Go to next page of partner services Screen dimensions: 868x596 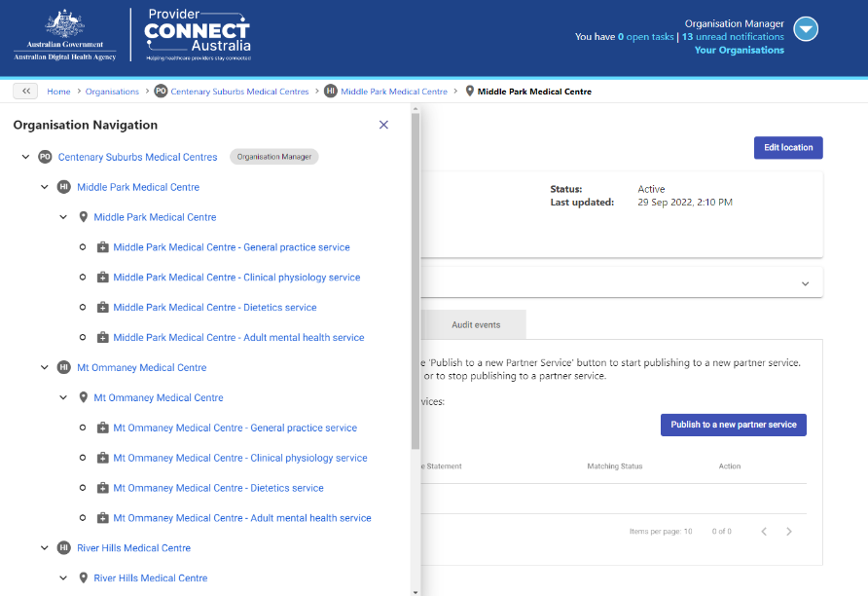pos(789,531)
